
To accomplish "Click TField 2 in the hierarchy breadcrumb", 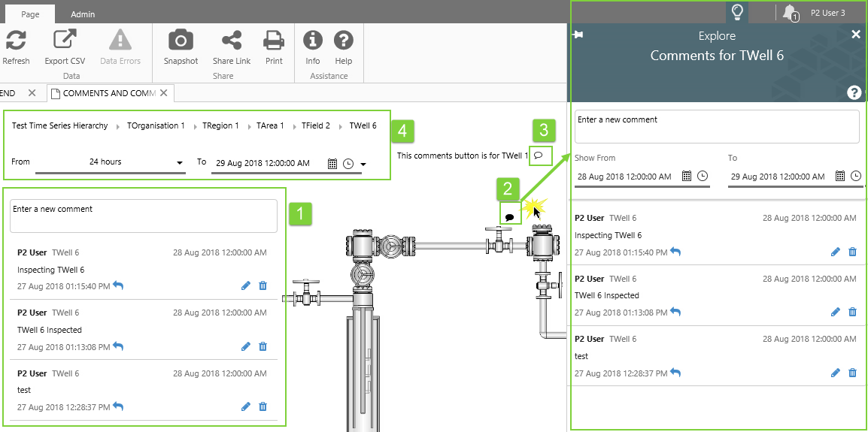I will [316, 126].
